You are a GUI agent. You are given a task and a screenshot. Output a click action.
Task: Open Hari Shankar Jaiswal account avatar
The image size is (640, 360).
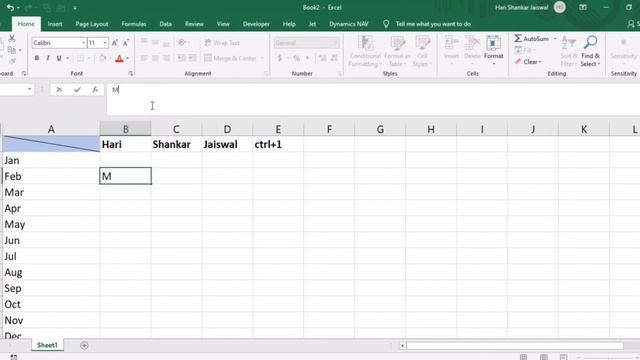560,7
